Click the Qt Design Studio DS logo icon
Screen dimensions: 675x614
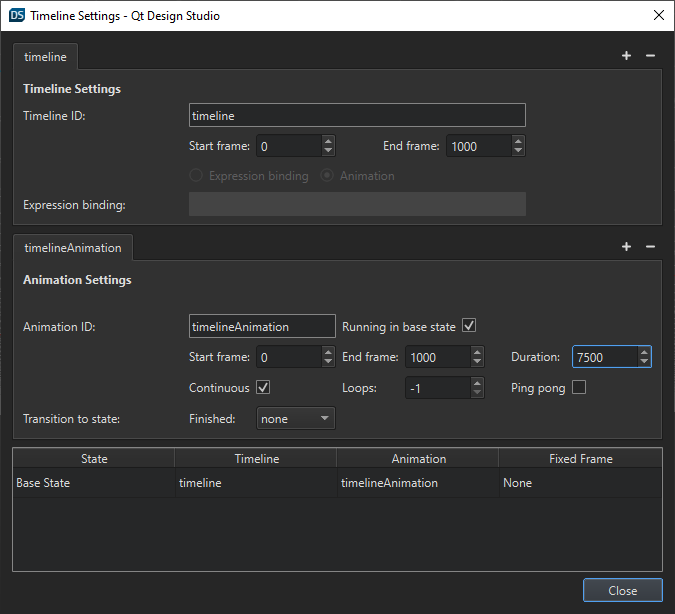17,15
